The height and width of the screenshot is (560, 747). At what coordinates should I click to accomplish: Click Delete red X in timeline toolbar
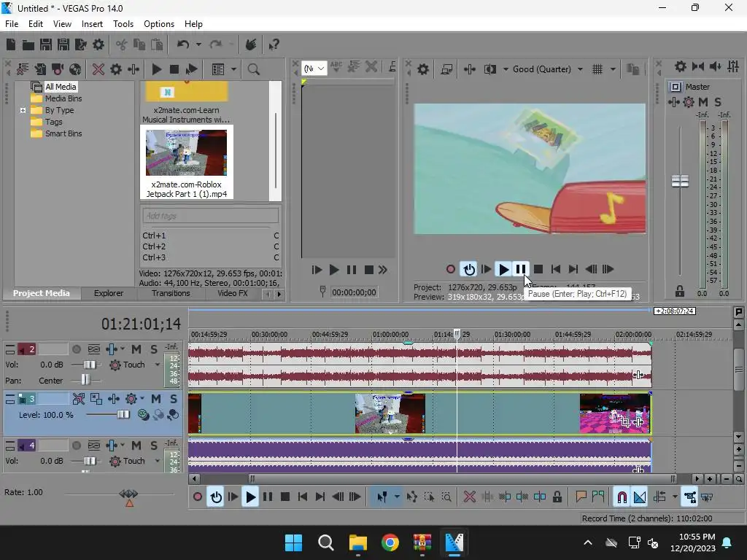tap(470, 497)
